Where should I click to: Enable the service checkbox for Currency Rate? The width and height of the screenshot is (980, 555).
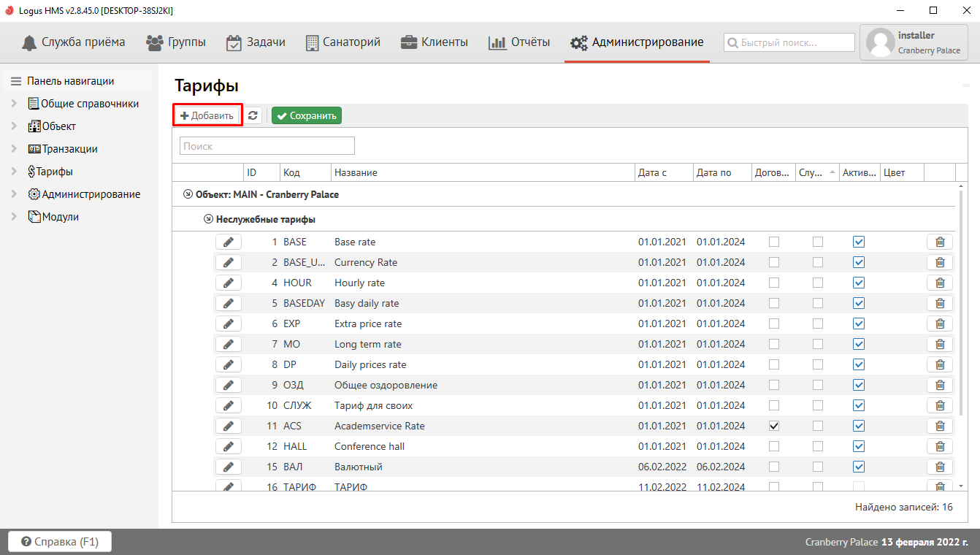tap(818, 262)
